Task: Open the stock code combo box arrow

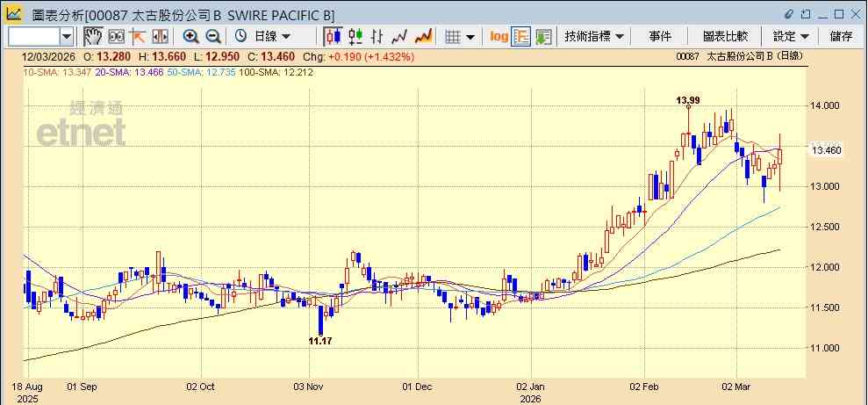Action: (x=67, y=37)
